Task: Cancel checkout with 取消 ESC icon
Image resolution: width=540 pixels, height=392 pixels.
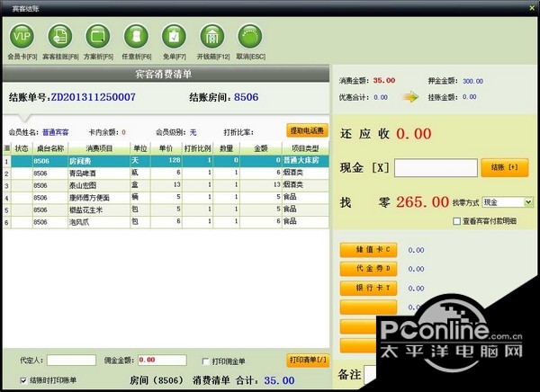Action: (x=250, y=37)
